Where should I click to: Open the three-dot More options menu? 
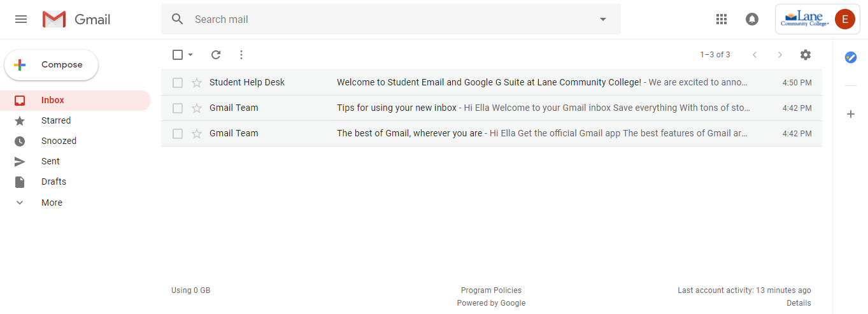241,55
